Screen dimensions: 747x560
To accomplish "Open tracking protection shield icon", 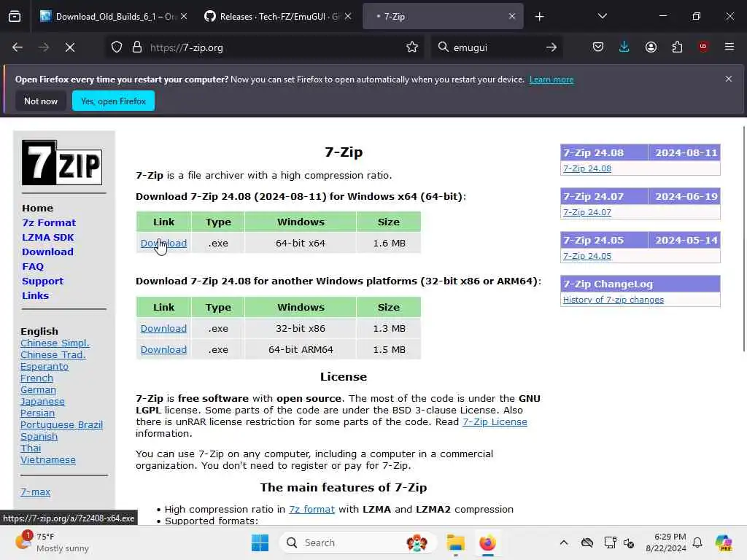I will point(117,47).
